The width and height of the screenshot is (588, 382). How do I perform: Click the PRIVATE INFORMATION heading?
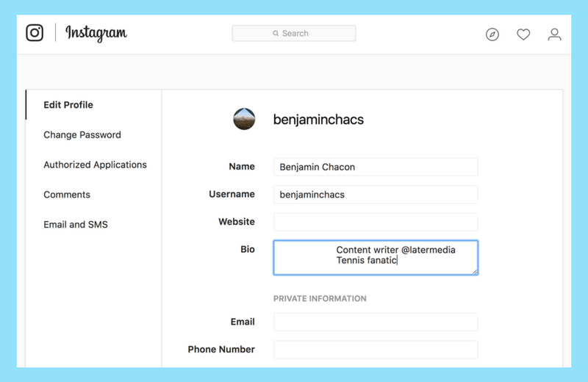click(320, 299)
